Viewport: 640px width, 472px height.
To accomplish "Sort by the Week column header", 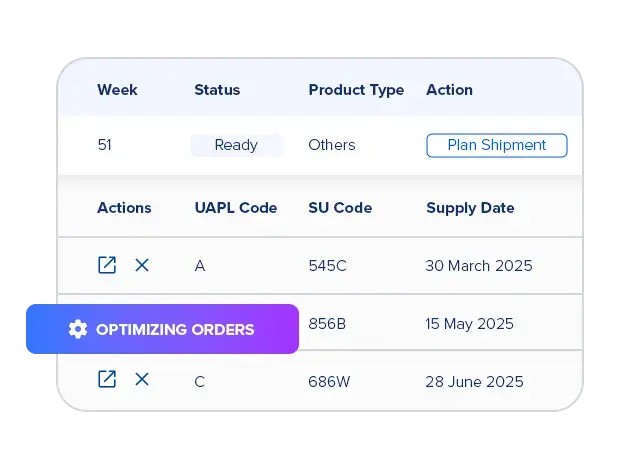I will 117,90.
